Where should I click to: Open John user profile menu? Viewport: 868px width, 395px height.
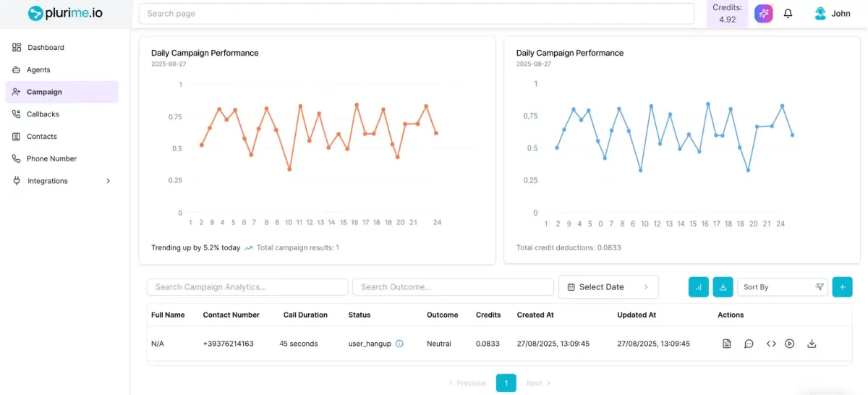(833, 14)
